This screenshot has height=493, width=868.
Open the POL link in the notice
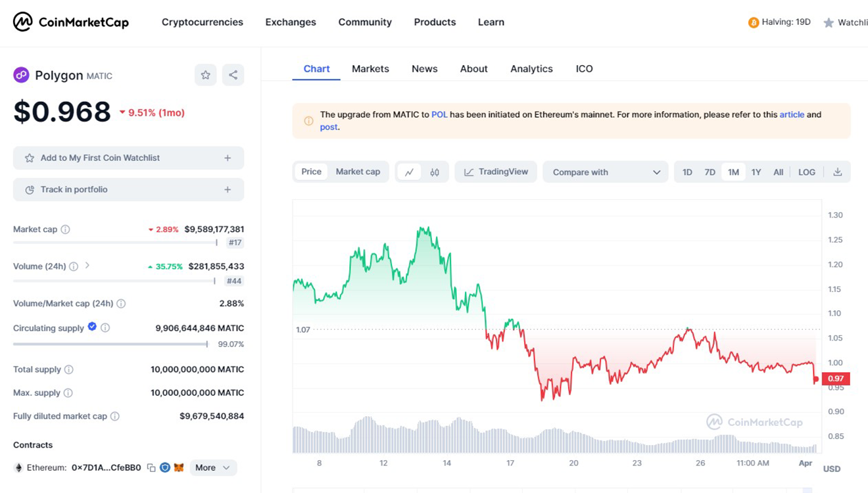(x=439, y=114)
